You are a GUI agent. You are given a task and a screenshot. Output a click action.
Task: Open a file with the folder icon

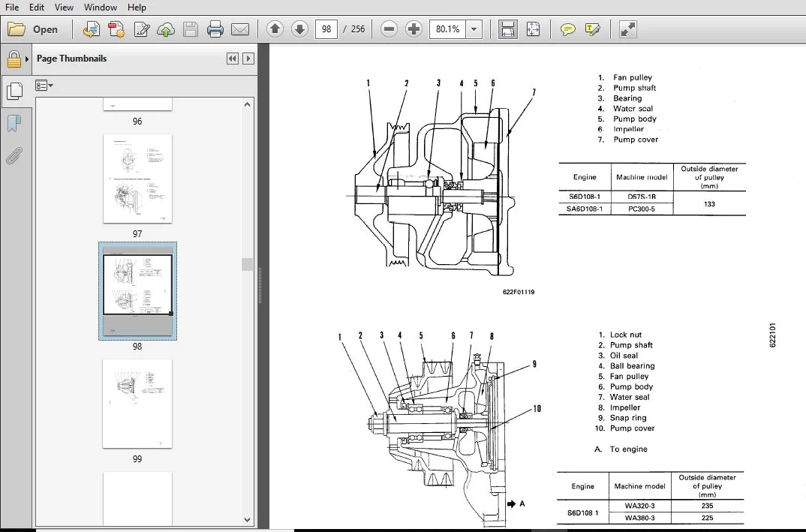17,29
